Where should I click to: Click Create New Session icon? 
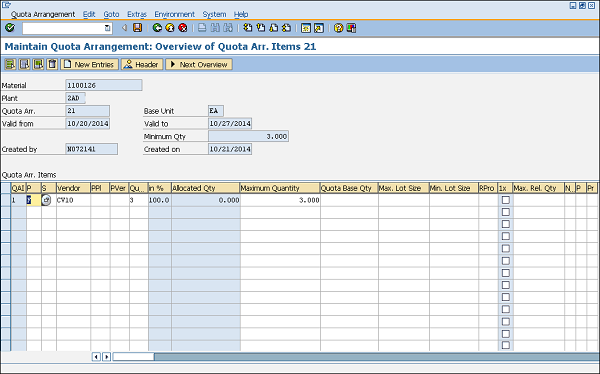pyautogui.click(x=306, y=28)
